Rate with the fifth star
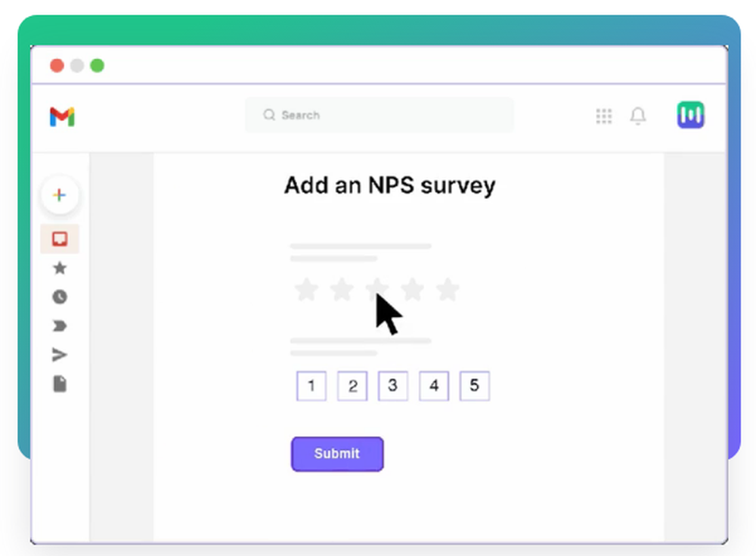Image resolution: width=756 pixels, height=556 pixels. (x=448, y=290)
